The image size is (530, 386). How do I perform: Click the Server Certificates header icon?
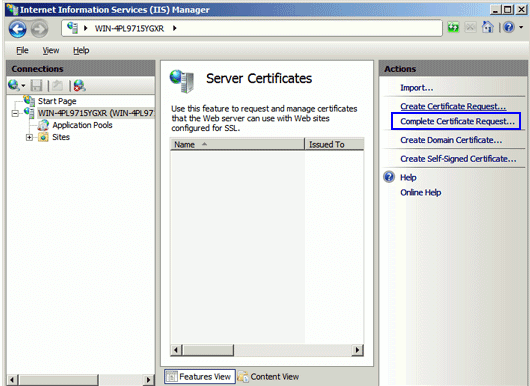coord(182,81)
